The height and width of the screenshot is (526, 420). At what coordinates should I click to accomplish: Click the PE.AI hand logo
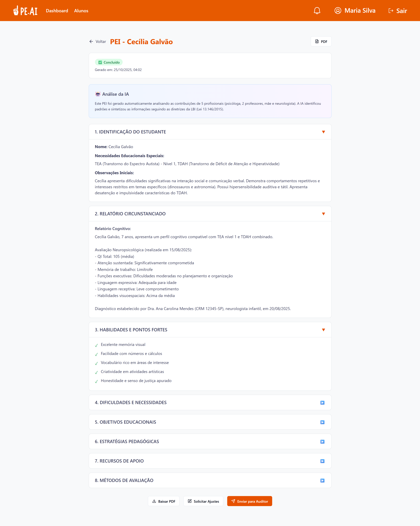point(16,11)
